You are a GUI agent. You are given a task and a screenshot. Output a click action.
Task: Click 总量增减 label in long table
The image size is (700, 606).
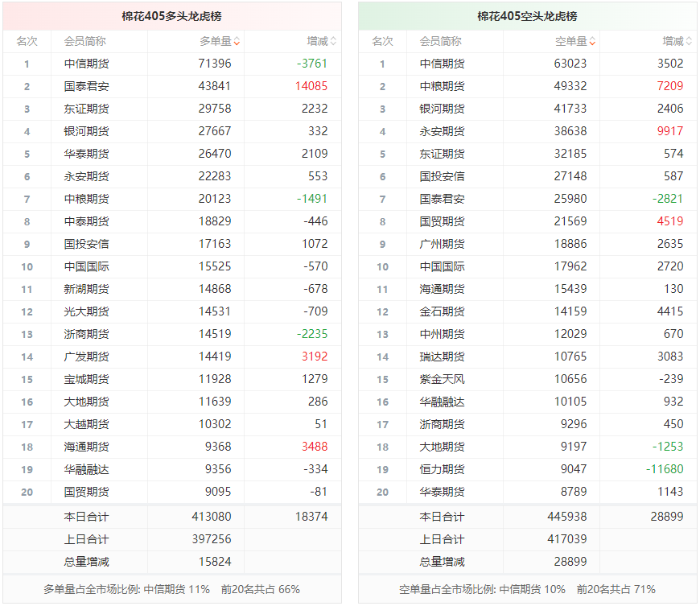[86, 563]
